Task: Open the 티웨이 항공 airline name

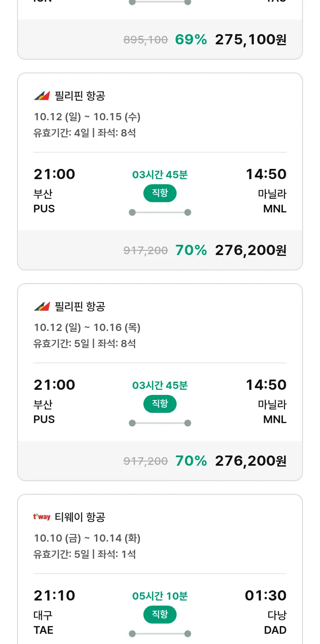Action: 80,517
